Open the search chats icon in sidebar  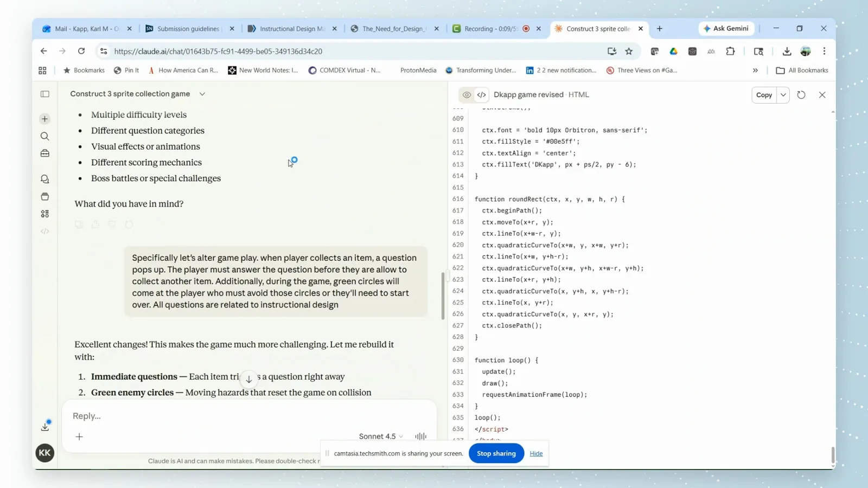[x=45, y=136]
